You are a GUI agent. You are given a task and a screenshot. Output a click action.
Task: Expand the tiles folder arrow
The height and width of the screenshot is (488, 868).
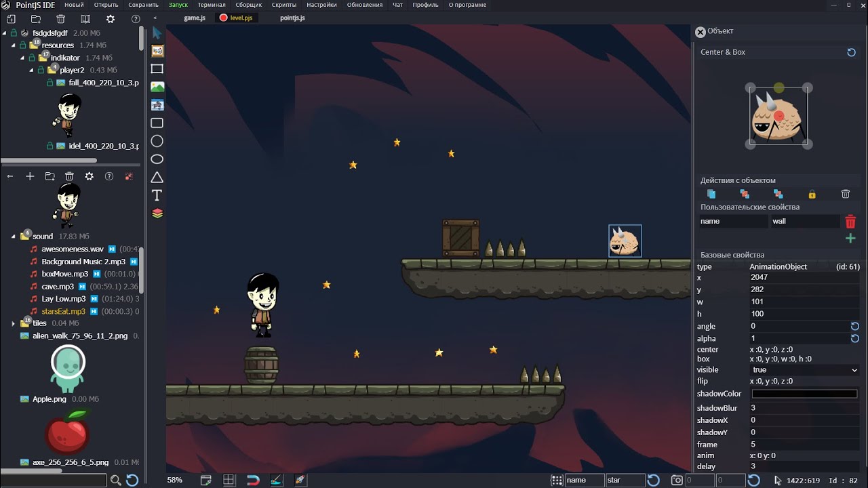click(14, 323)
